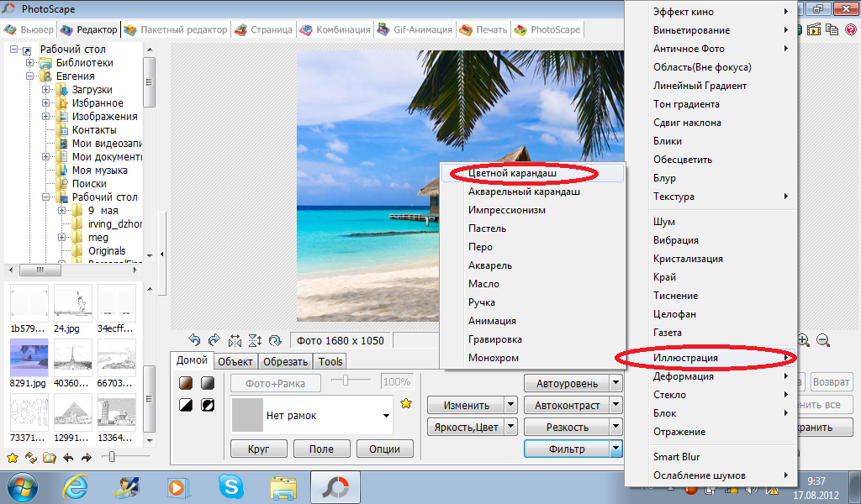
Task: Open the Резкость dropdown arrow
Action: click(616, 427)
